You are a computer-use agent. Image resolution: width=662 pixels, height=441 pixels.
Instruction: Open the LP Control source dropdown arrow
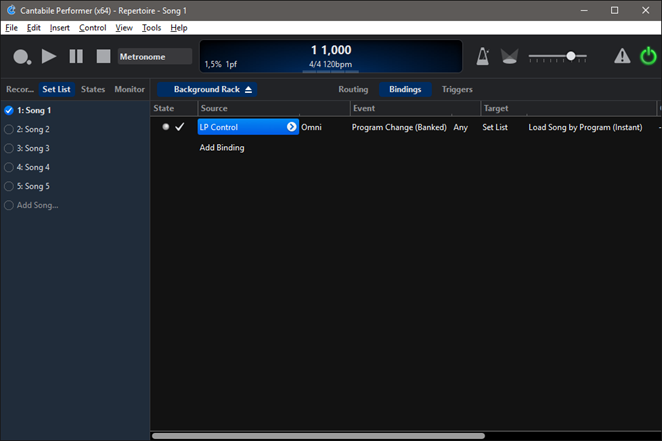click(291, 127)
